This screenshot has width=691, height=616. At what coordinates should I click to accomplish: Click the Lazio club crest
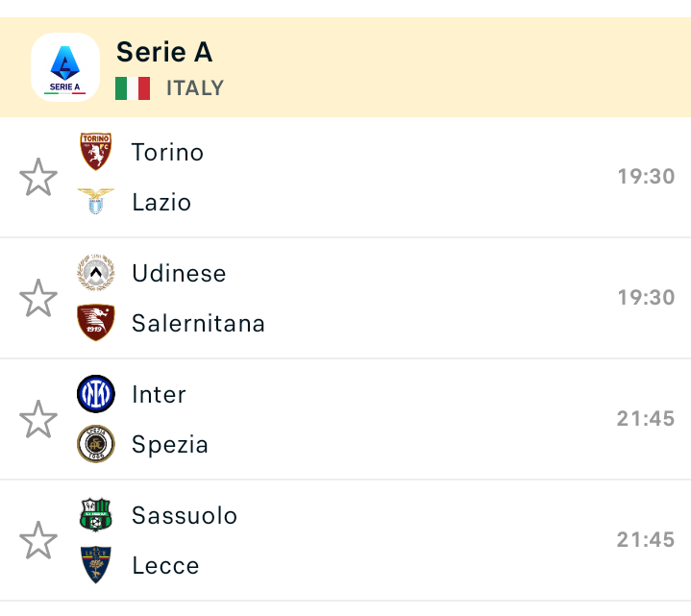(96, 202)
